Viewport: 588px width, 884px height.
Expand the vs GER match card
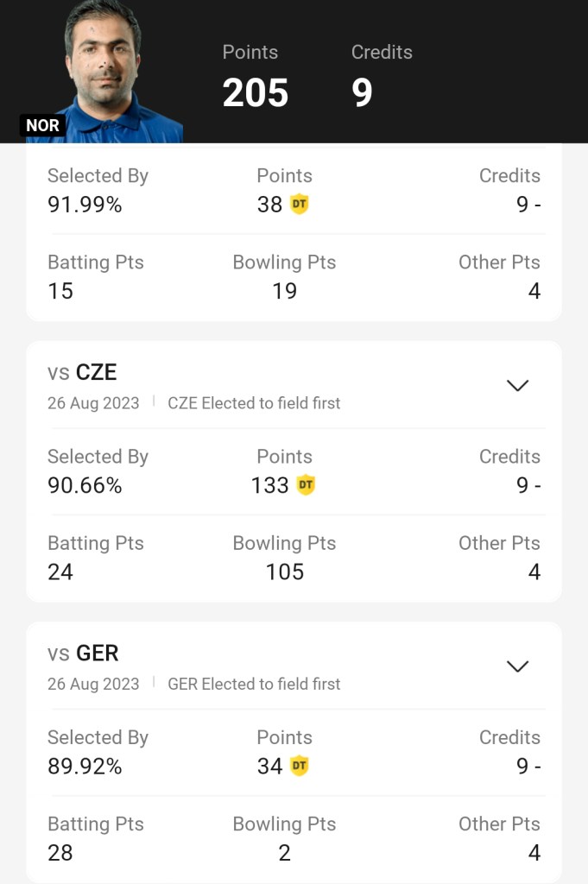(x=517, y=666)
